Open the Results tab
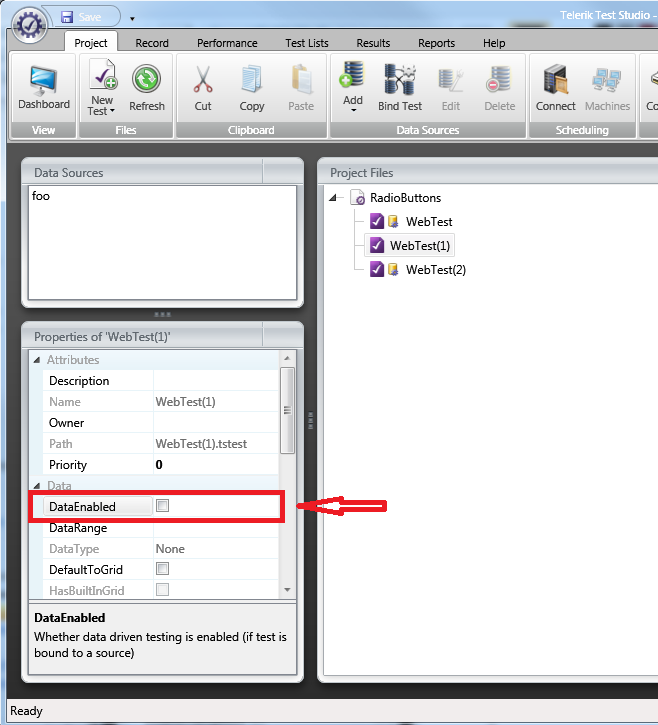The height and width of the screenshot is (725, 658). (373, 43)
